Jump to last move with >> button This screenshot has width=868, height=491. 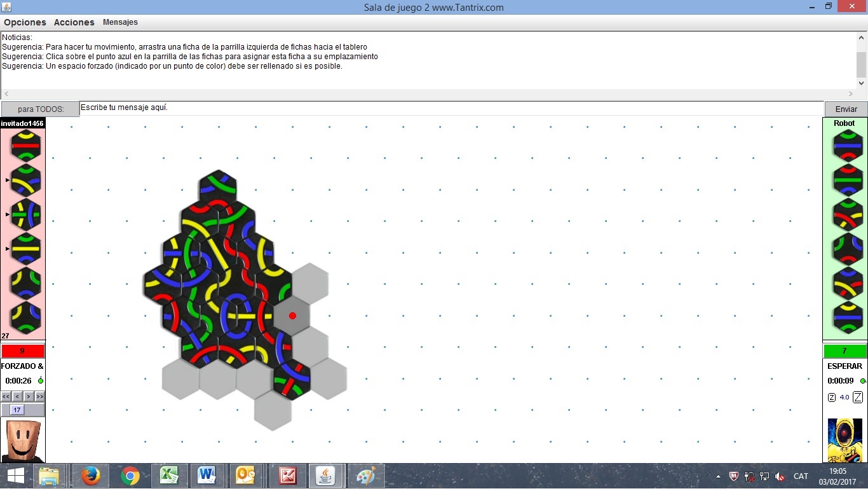pos(39,396)
